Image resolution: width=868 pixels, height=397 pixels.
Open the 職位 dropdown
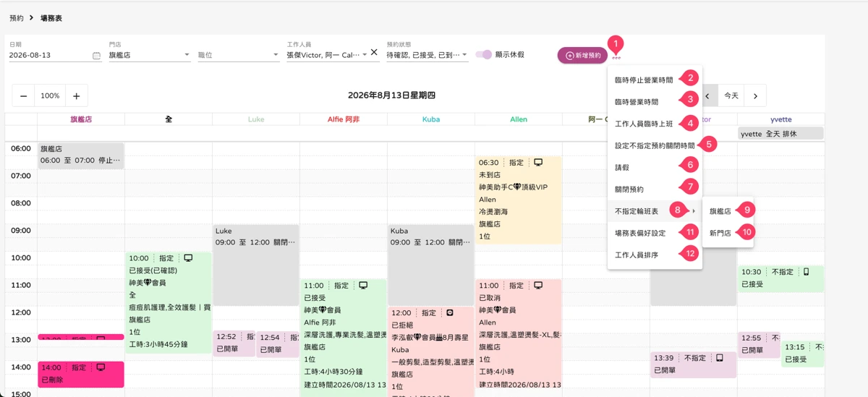coord(239,55)
